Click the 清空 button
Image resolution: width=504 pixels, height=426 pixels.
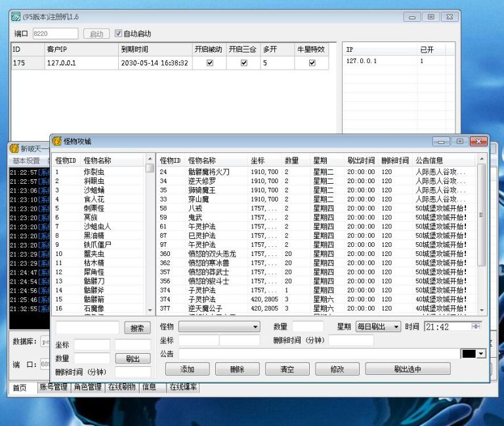coord(287,369)
